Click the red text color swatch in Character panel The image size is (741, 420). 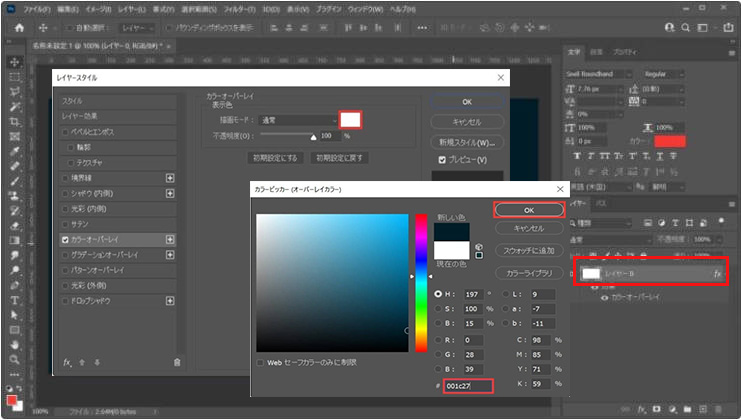[x=670, y=141]
